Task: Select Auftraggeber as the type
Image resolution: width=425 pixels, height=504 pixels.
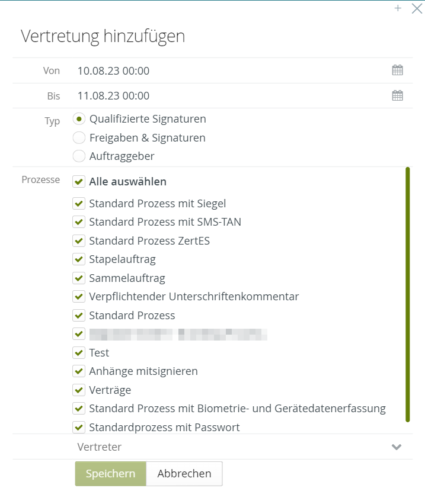Action: click(79, 157)
